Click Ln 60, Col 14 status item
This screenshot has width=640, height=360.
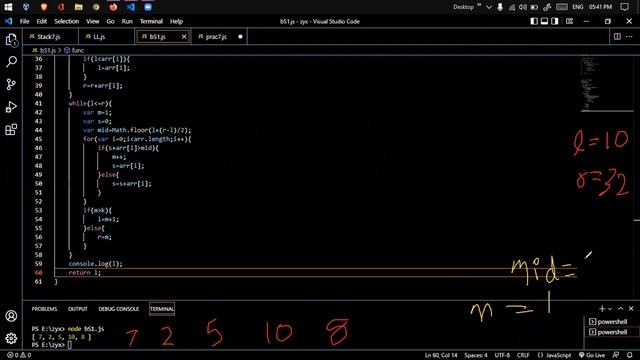click(441, 355)
